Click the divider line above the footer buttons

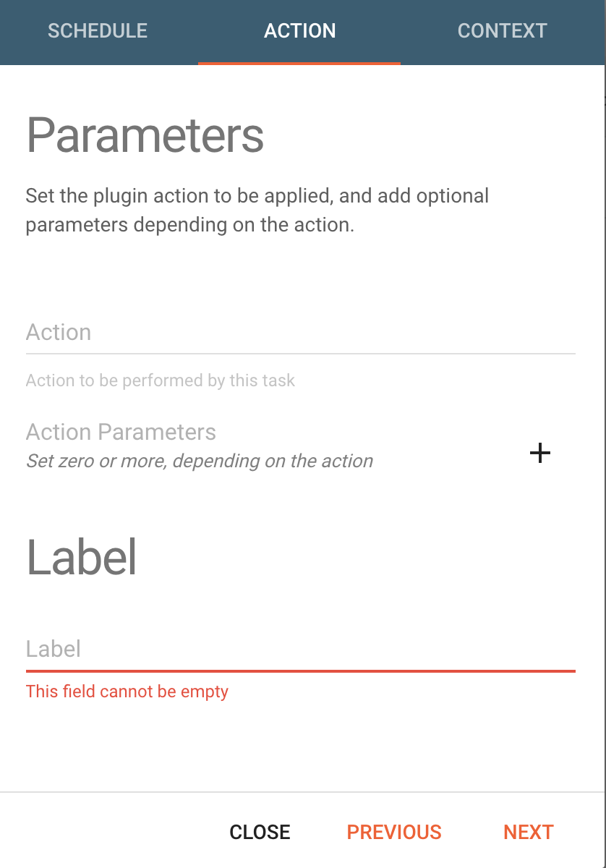pyautogui.click(x=302, y=792)
